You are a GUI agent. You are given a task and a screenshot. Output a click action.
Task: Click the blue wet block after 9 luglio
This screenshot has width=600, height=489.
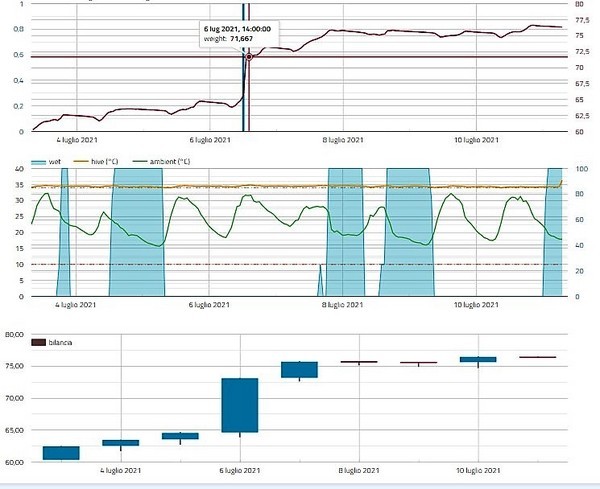[408, 230]
